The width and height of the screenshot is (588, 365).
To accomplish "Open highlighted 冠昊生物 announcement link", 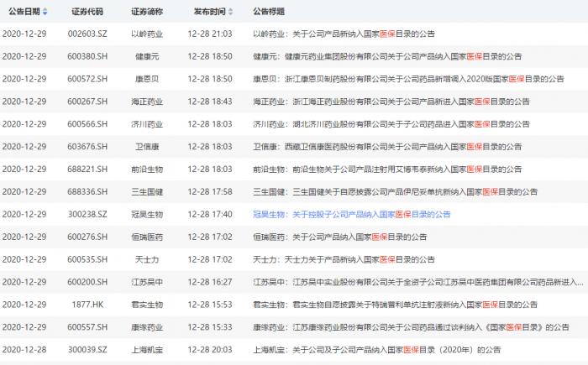I will pos(352,214).
